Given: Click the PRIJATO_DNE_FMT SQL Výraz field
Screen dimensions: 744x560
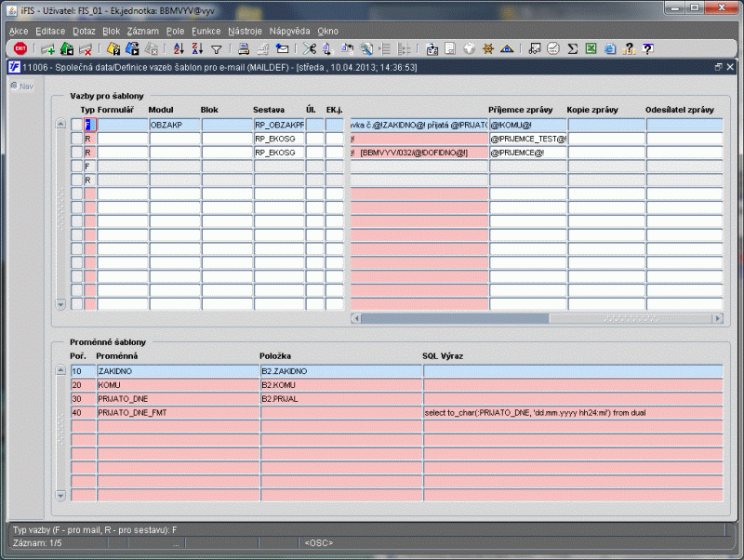Looking at the screenshot, I should (x=573, y=413).
